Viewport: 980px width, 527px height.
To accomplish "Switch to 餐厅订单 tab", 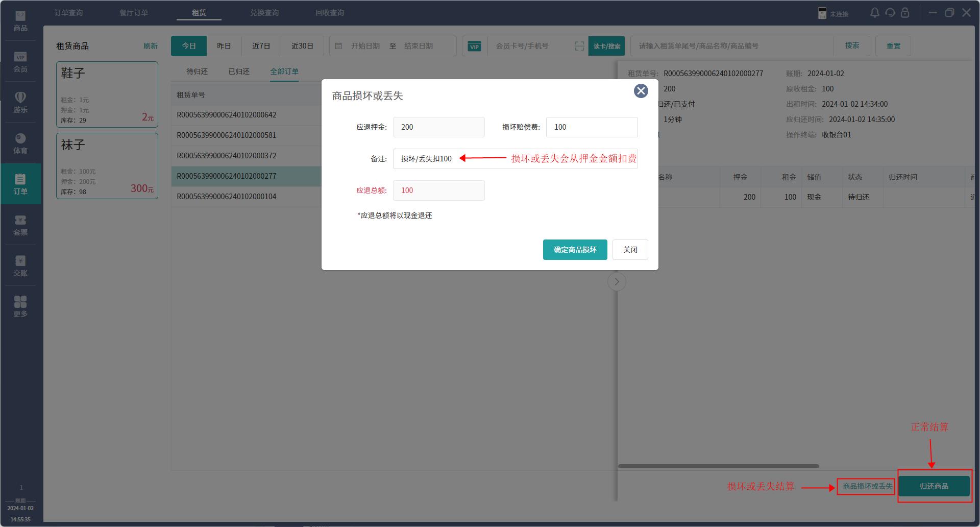I will tap(134, 13).
